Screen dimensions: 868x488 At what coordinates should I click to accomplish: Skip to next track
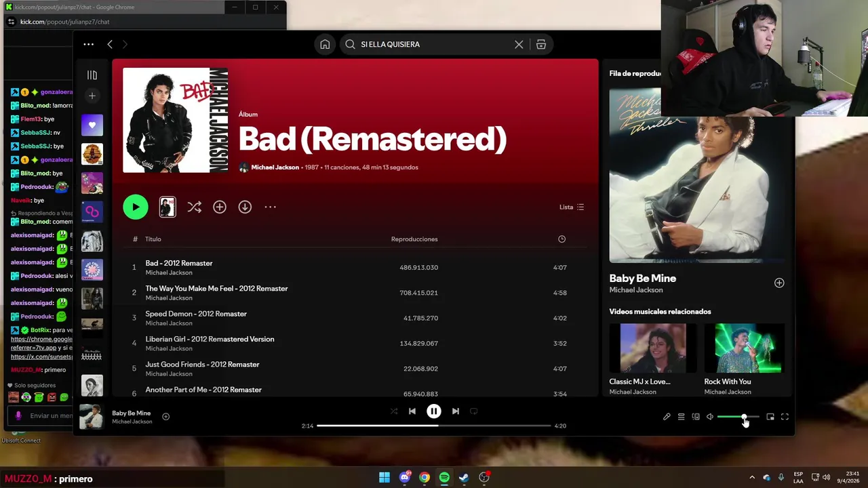tap(456, 411)
